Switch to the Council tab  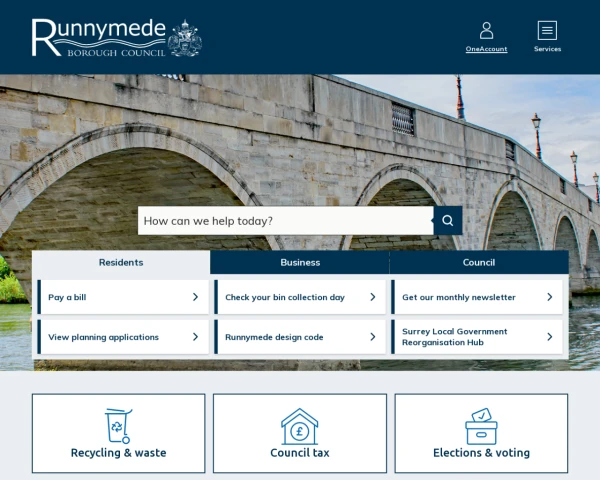coord(479,262)
